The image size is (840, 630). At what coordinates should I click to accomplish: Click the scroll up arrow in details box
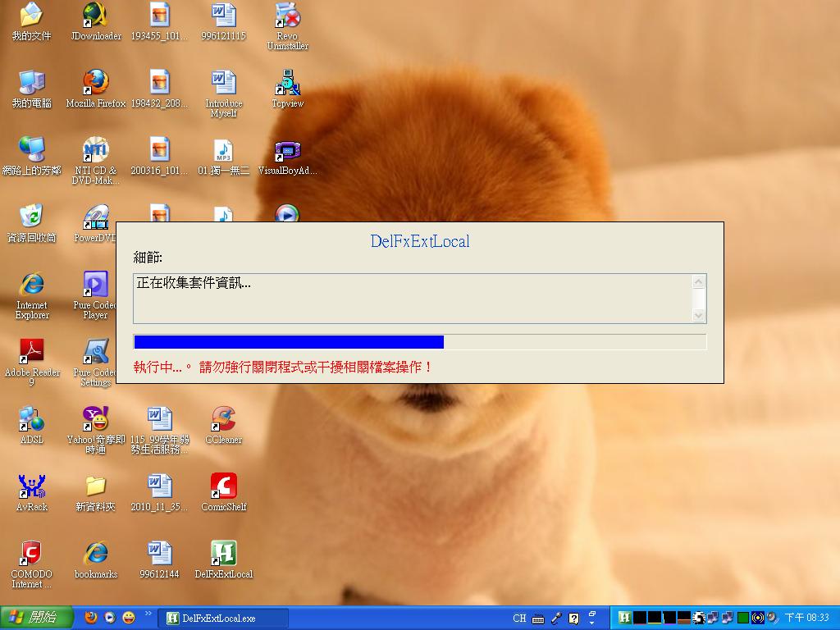click(x=699, y=281)
